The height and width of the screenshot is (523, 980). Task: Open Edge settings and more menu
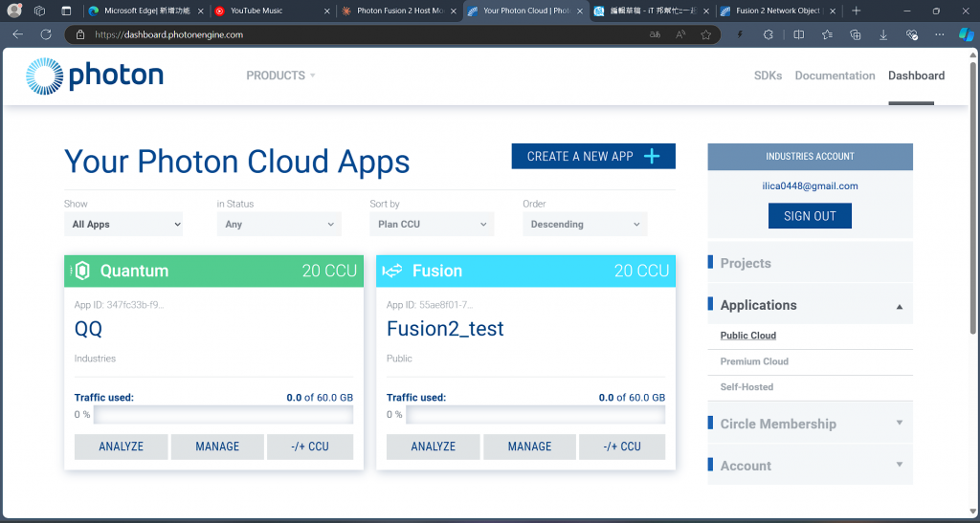pos(940,35)
